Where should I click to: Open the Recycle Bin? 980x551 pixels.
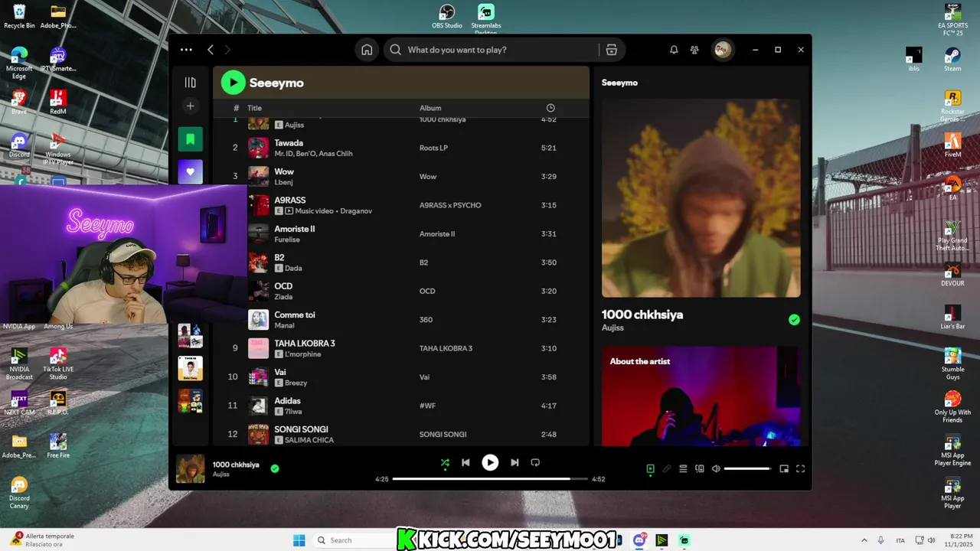[x=19, y=16]
